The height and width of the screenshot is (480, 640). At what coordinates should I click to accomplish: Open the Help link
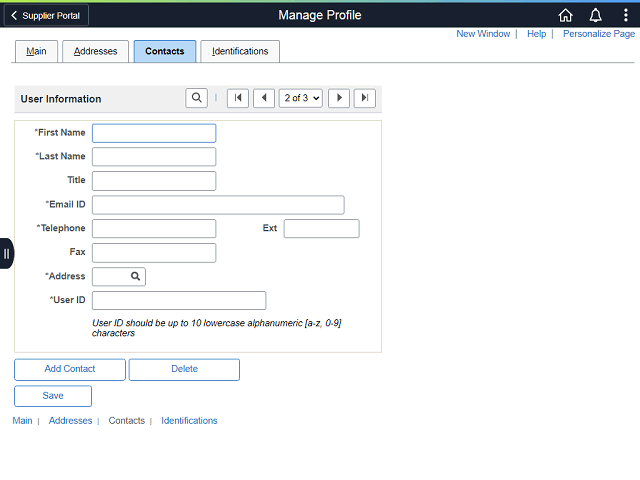pos(536,34)
